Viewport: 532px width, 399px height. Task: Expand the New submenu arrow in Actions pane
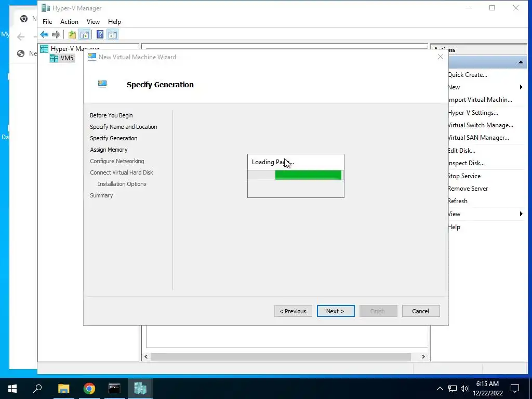[x=521, y=87]
